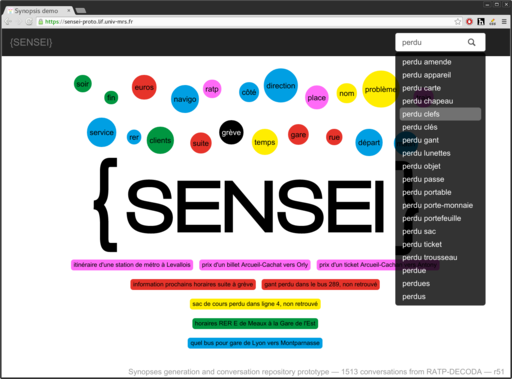Open the red Opera-style extension icon
Image resolution: width=512 pixels, height=379 pixels.
469,22
